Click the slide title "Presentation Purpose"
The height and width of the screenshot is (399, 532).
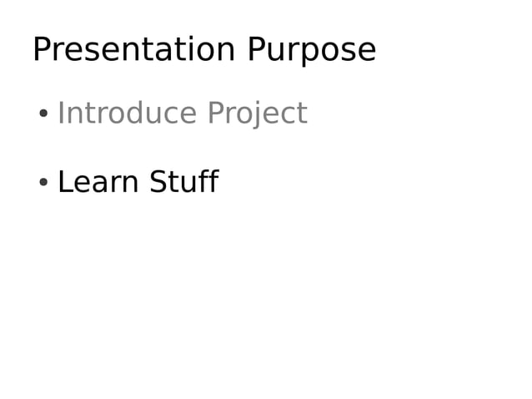click(203, 50)
